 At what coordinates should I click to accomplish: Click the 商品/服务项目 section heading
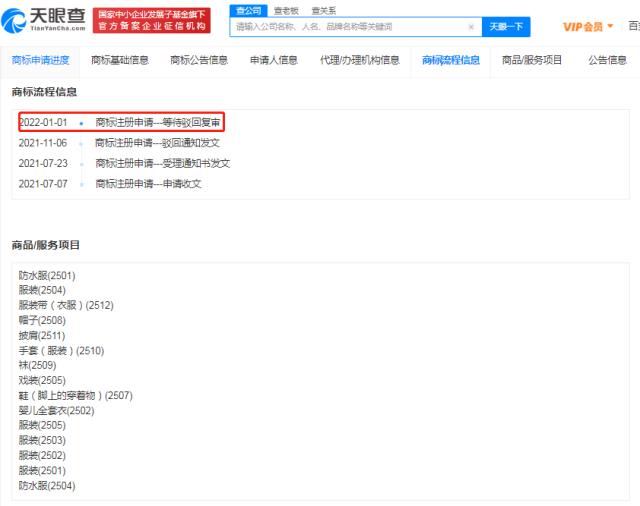[x=46, y=245]
